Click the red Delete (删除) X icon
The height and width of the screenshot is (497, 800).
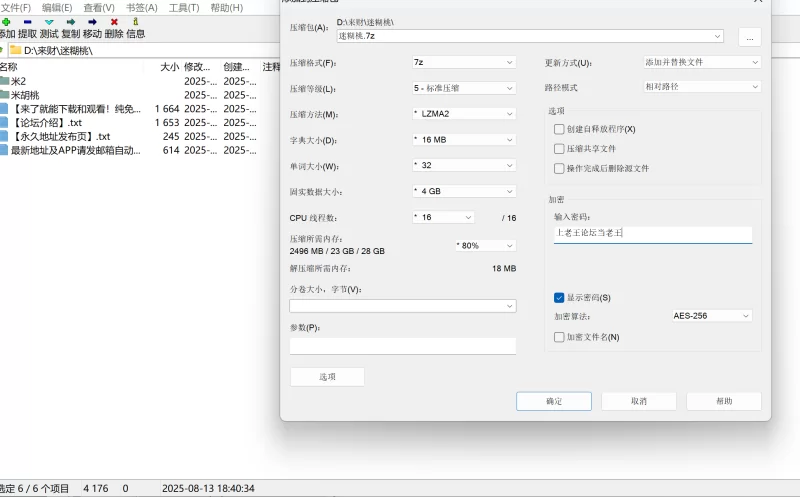pyautogui.click(x=114, y=22)
